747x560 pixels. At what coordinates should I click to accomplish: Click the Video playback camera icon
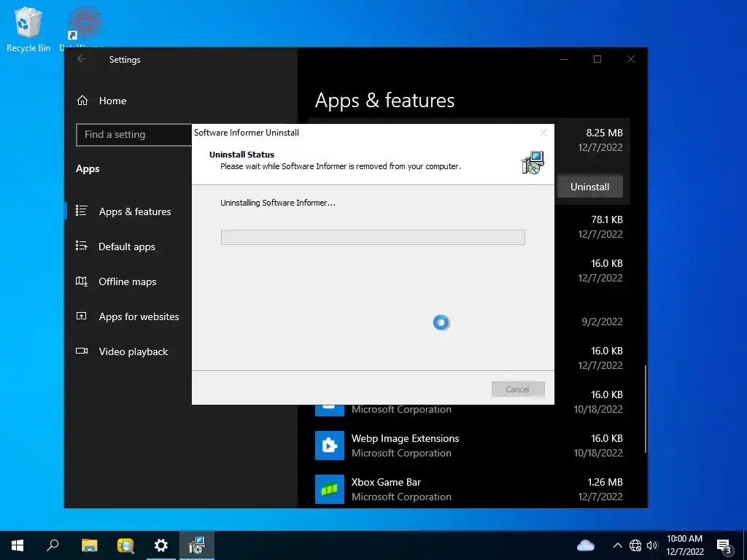click(82, 351)
